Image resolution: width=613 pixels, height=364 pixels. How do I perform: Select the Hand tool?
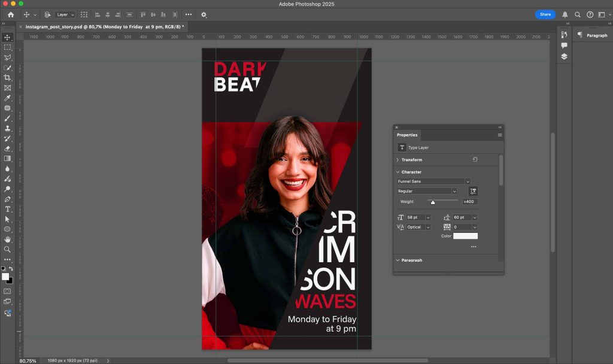[x=8, y=239]
